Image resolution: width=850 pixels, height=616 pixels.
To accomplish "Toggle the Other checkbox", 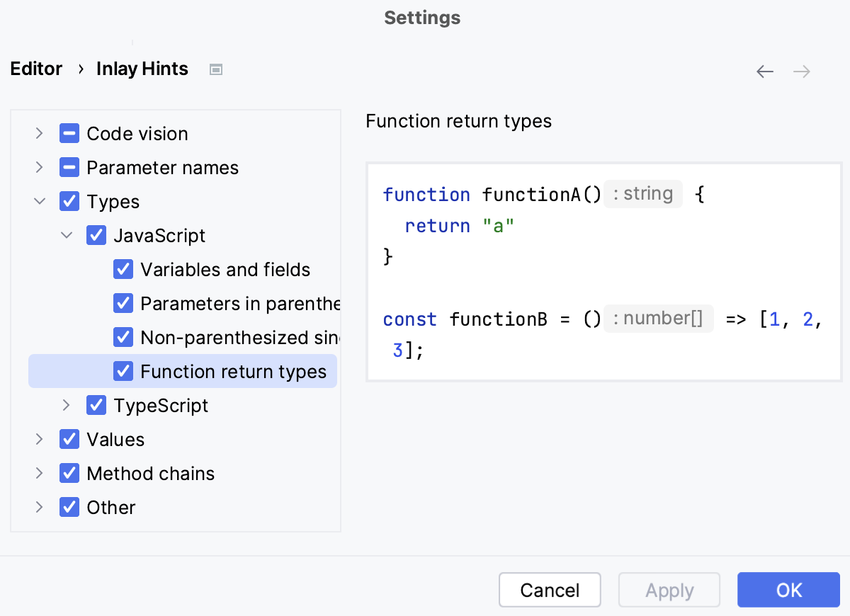I will click(x=69, y=507).
